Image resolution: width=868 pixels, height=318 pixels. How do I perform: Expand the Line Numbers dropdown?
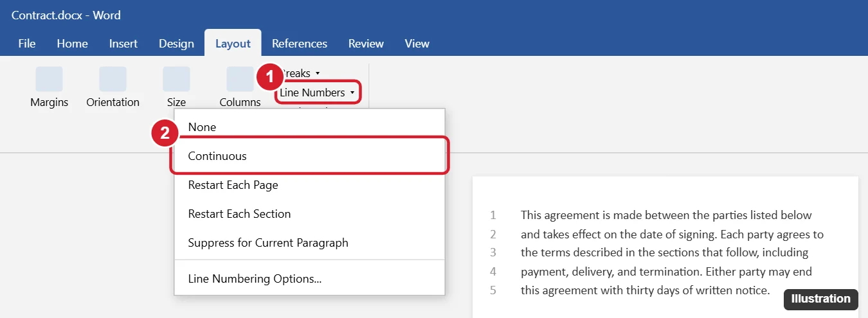(317, 93)
